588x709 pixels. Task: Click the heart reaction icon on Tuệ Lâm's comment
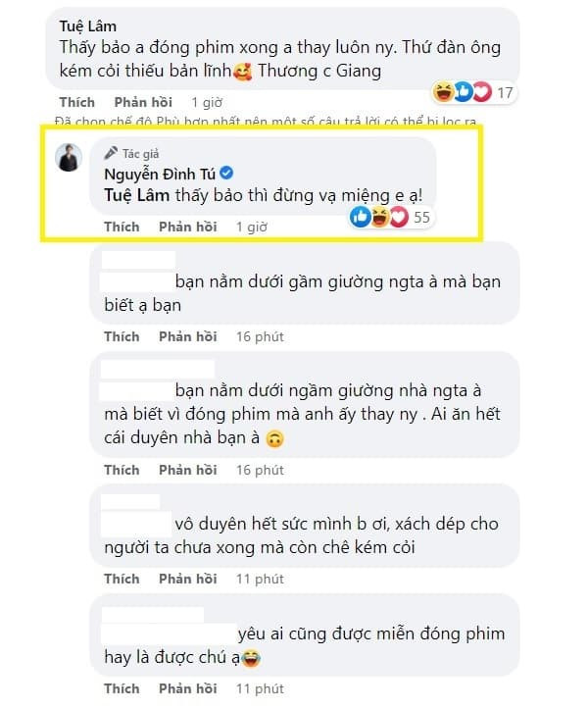pos(481,93)
